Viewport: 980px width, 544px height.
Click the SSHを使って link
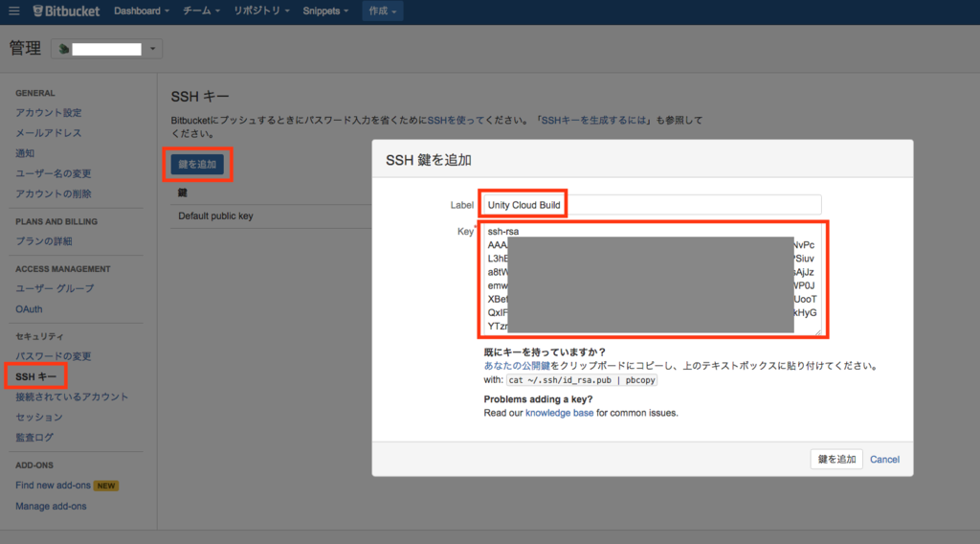pyautogui.click(x=456, y=120)
